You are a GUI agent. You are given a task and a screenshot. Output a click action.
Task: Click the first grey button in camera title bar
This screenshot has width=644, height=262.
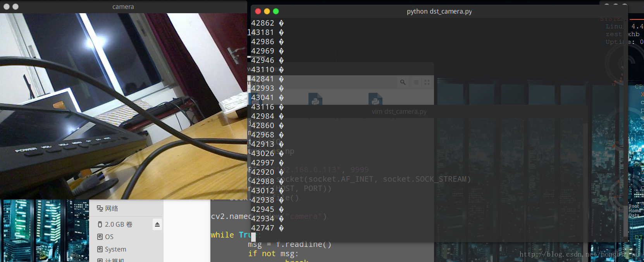click(6, 7)
